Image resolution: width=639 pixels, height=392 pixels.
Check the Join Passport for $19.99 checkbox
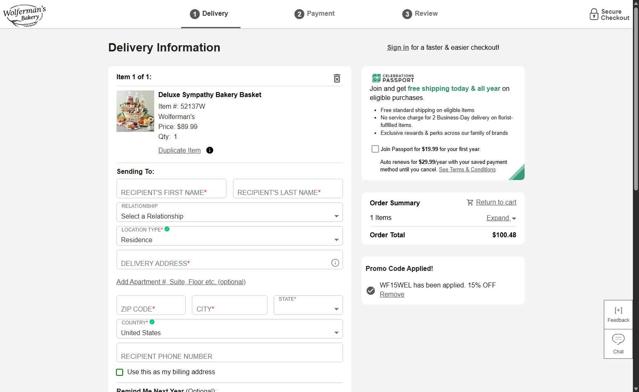point(375,149)
